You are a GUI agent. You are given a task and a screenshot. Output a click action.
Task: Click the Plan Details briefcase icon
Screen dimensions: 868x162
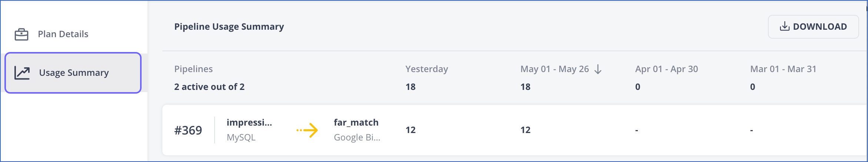(21, 35)
